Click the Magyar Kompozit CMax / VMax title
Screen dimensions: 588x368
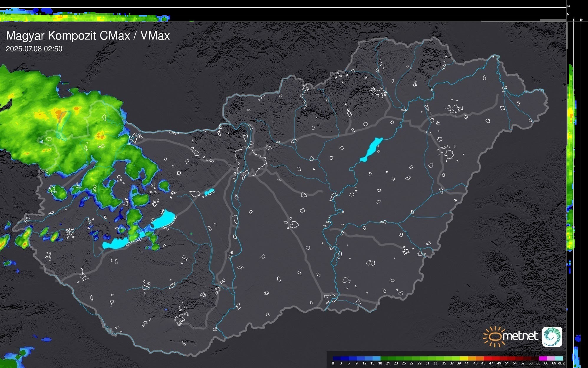(x=88, y=36)
